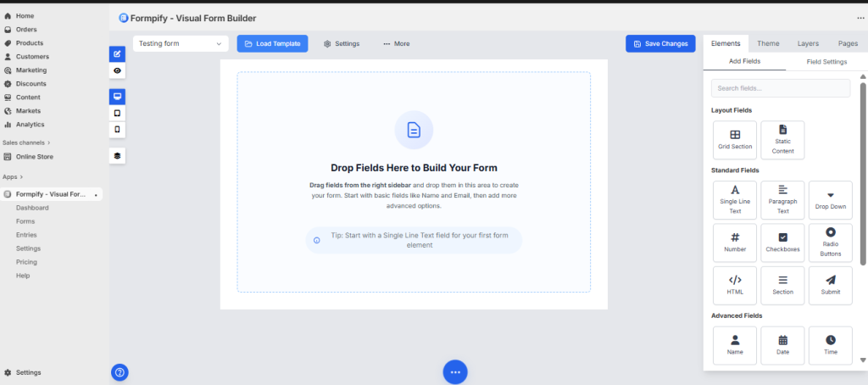This screenshot has width=868, height=385.
Task: Switch to desktop view mode
Action: tap(117, 96)
